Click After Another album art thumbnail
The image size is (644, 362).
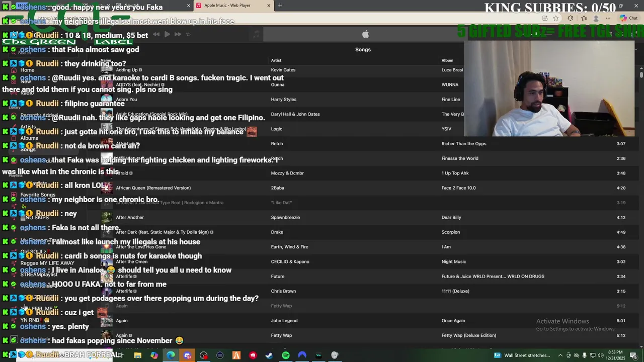pyautogui.click(x=106, y=217)
